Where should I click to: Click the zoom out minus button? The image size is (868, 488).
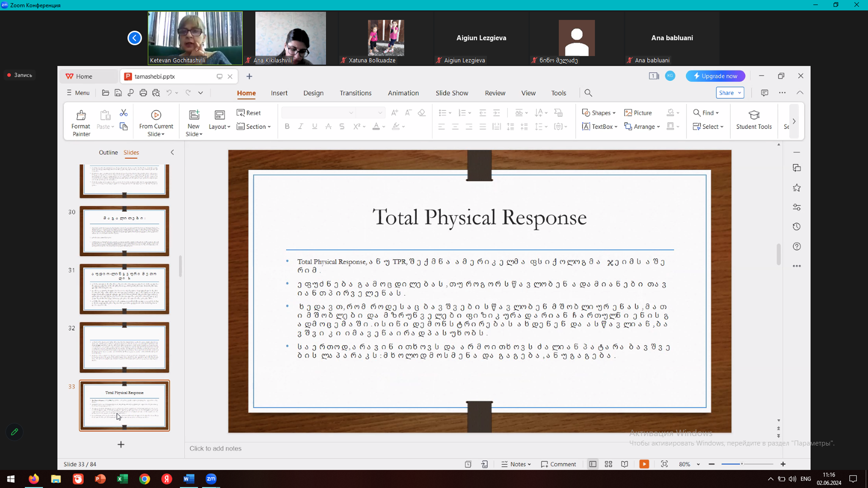[x=711, y=464]
